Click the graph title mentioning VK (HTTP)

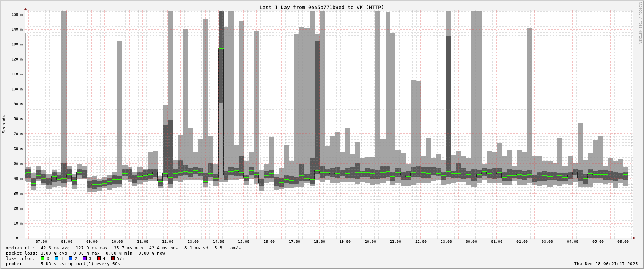click(321, 7)
